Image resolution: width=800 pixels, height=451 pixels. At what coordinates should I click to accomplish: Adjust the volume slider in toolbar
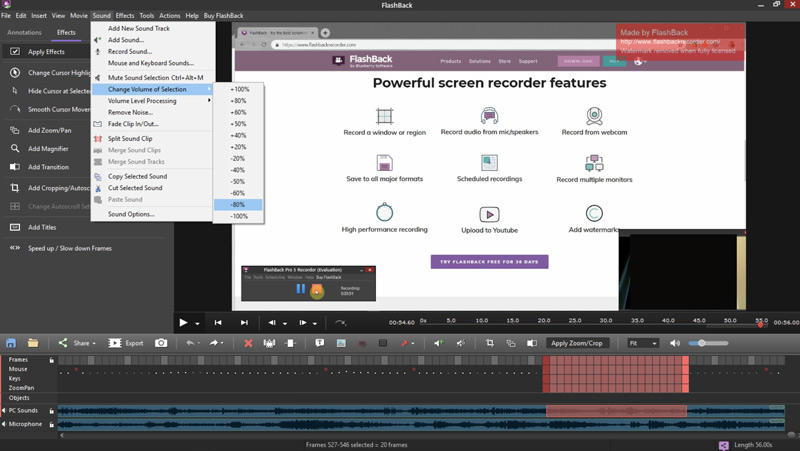tap(702, 343)
